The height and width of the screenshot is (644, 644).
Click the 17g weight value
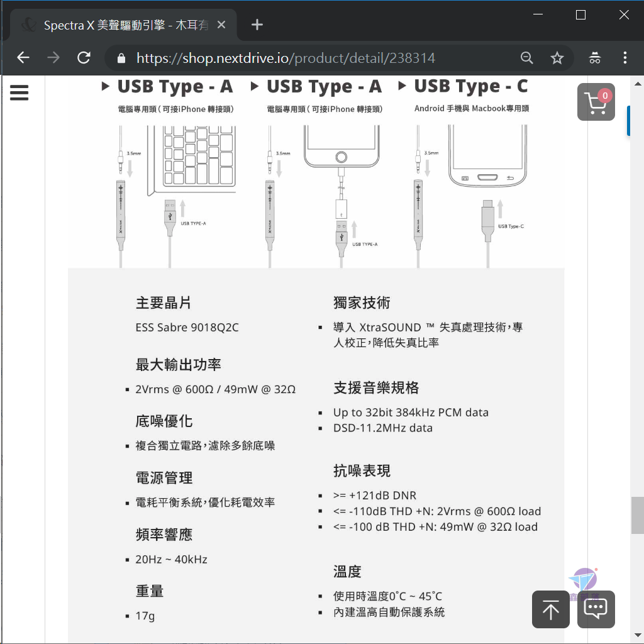[145, 616]
